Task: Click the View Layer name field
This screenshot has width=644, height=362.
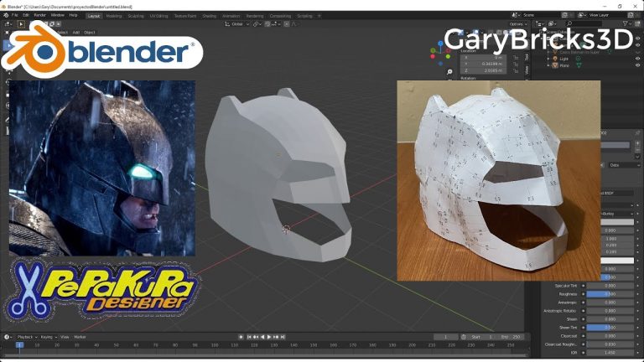Action: coord(606,15)
